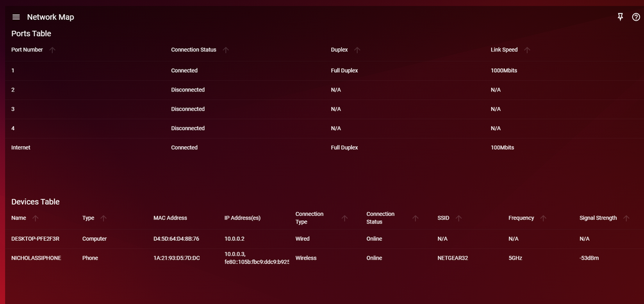The height and width of the screenshot is (304, 644).
Task: Sort ports by Port Number arrow
Action: pyautogui.click(x=52, y=50)
